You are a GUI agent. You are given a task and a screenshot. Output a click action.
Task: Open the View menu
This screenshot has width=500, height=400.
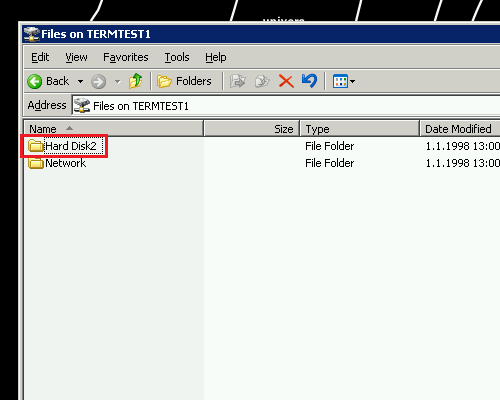[x=76, y=57]
